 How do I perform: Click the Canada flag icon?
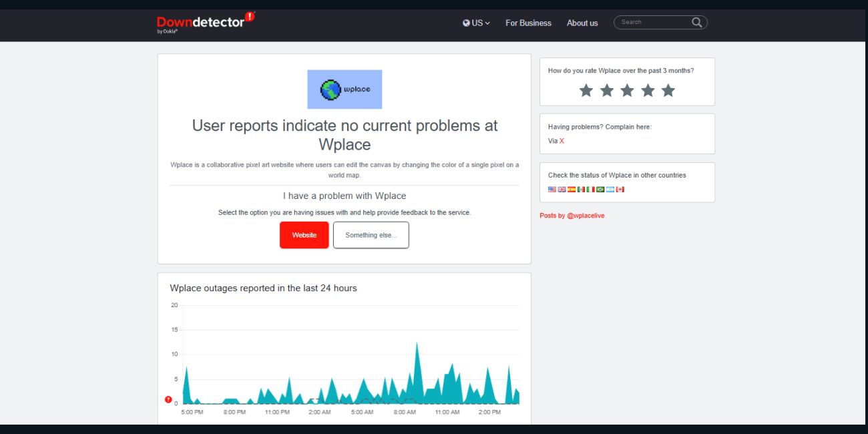[x=620, y=189]
